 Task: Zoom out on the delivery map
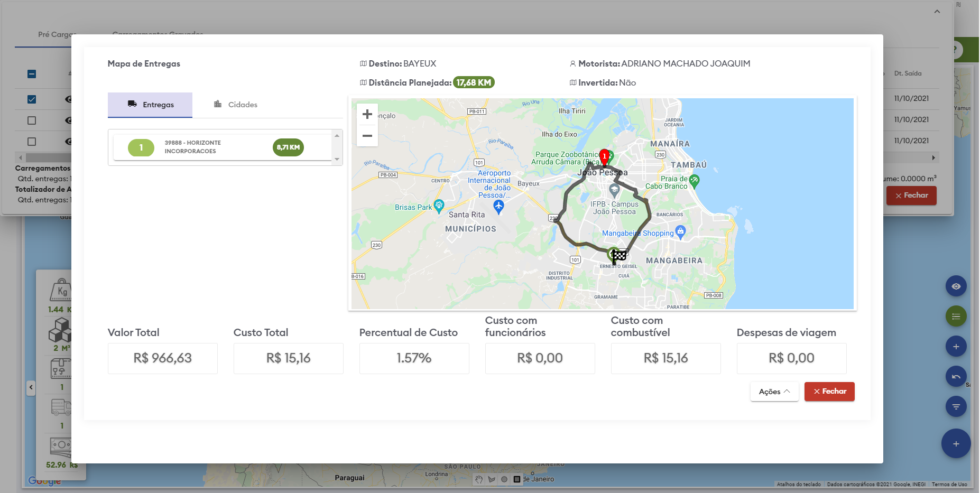pyautogui.click(x=367, y=136)
